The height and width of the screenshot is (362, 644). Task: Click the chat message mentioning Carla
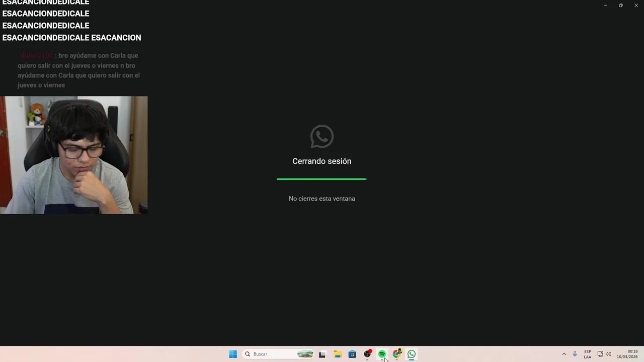tap(79, 70)
